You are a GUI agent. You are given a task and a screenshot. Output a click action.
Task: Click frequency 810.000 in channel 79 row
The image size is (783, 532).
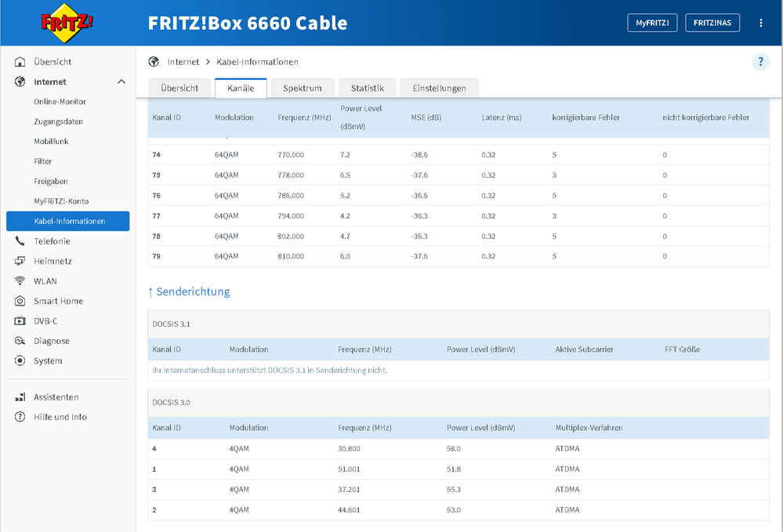pyautogui.click(x=291, y=256)
